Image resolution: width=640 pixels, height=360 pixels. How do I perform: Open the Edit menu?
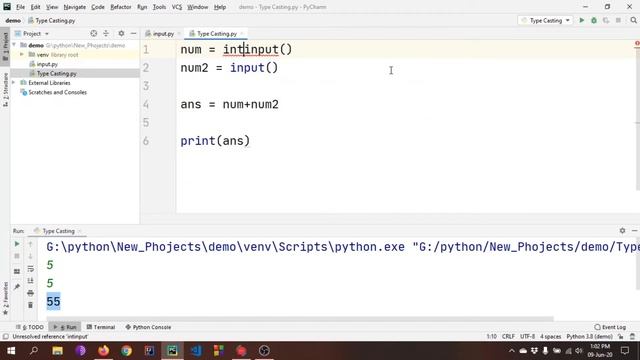(x=36, y=7)
